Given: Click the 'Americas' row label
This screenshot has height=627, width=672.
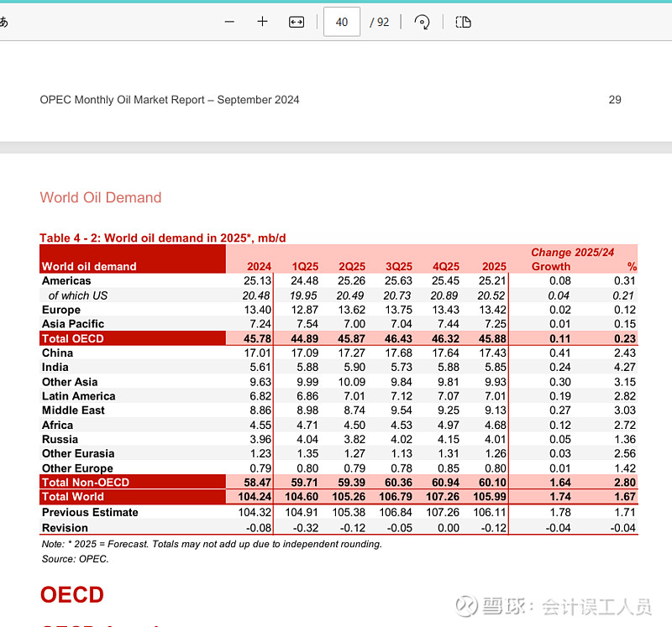Looking at the screenshot, I should pyautogui.click(x=66, y=280).
